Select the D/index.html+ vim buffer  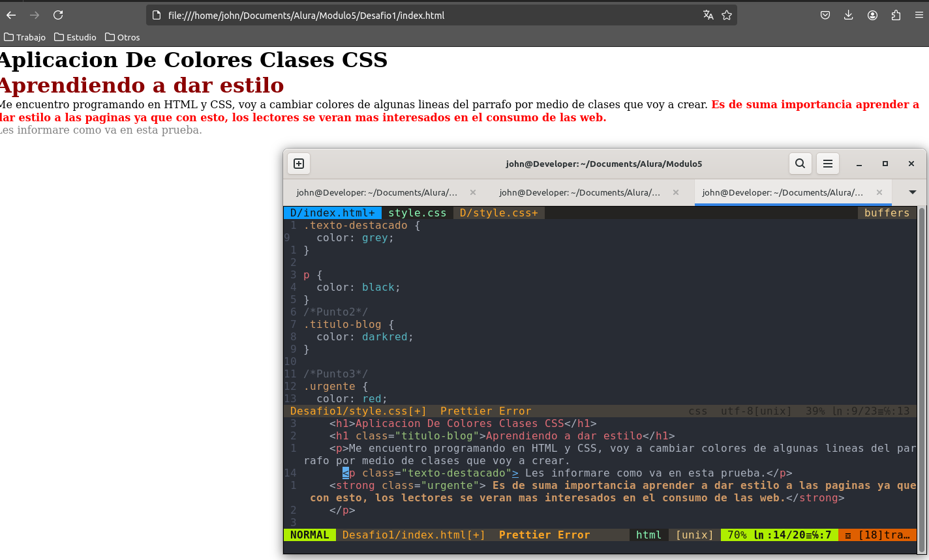click(x=333, y=213)
